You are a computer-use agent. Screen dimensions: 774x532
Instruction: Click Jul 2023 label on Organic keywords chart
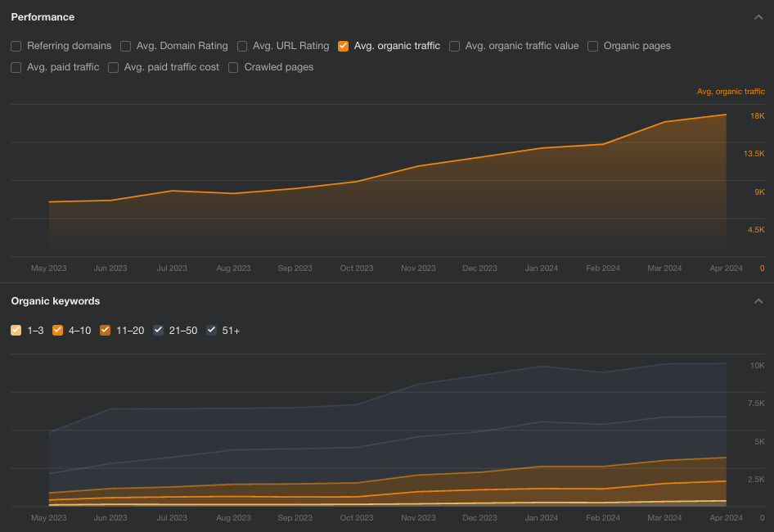tap(172, 517)
